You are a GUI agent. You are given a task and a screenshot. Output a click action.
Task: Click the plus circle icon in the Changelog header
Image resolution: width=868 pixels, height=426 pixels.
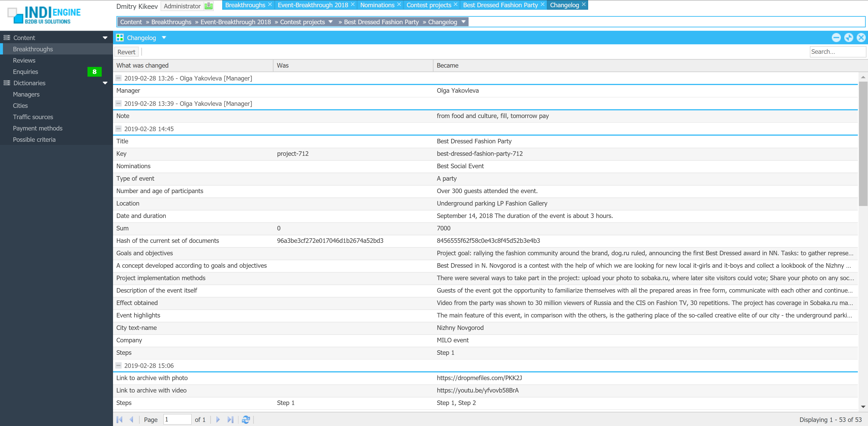coord(849,37)
